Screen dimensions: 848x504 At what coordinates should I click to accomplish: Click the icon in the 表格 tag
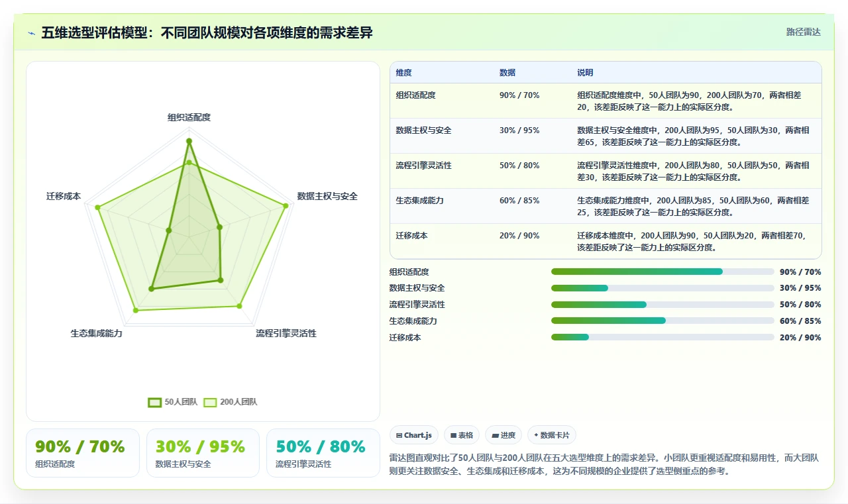tap(453, 435)
